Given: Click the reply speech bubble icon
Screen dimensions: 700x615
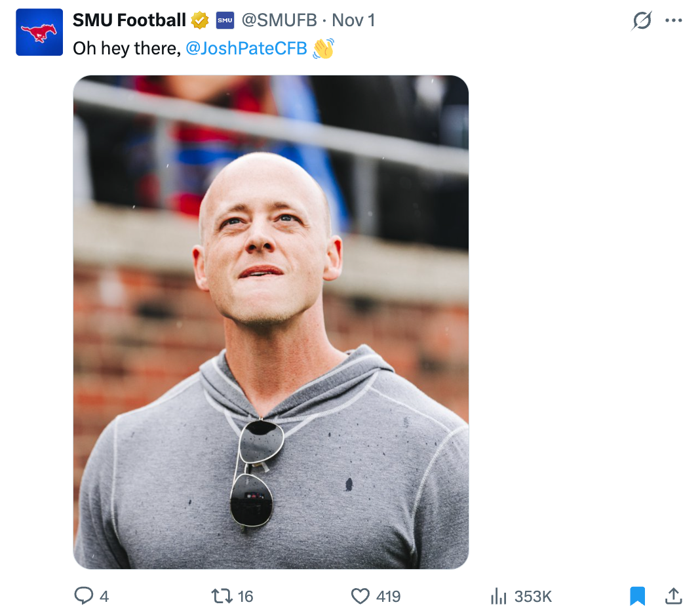Looking at the screenshot, I should [83, 595].
